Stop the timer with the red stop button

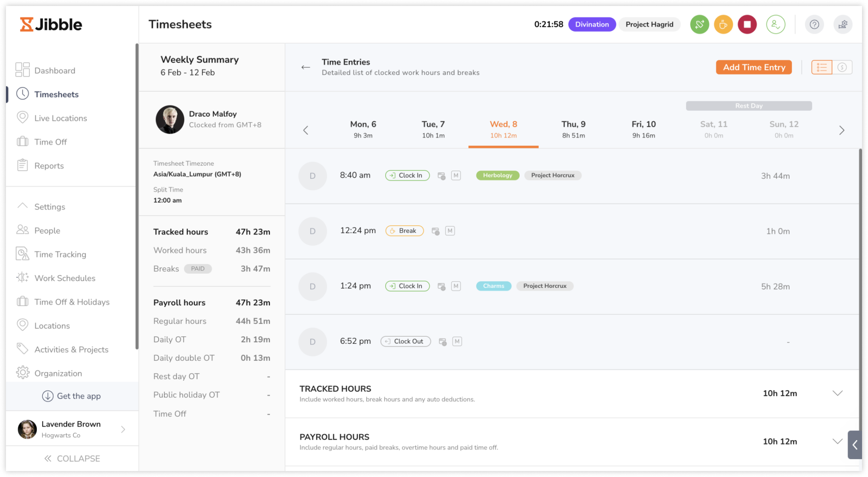click(x=747, y=25)
